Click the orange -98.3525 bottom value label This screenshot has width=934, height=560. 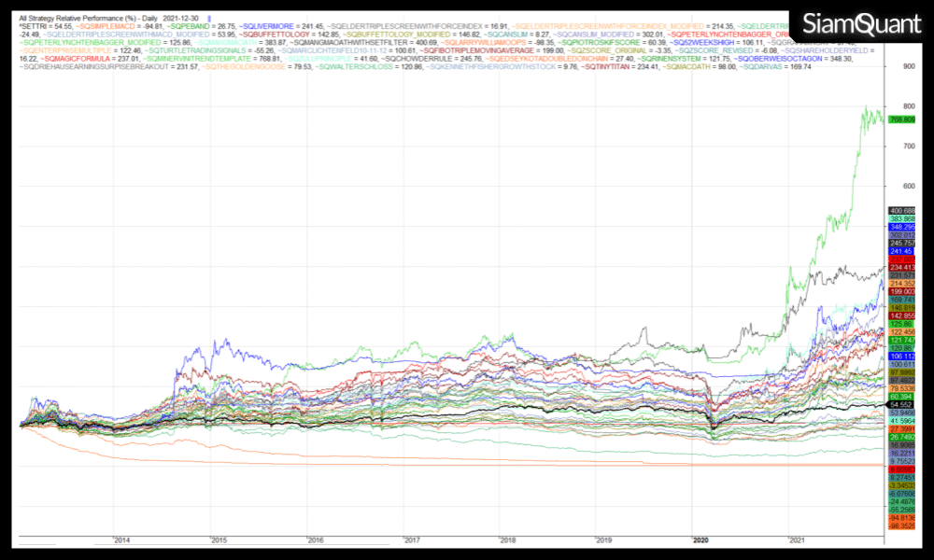pyautogui.click(x=901, y=525)
